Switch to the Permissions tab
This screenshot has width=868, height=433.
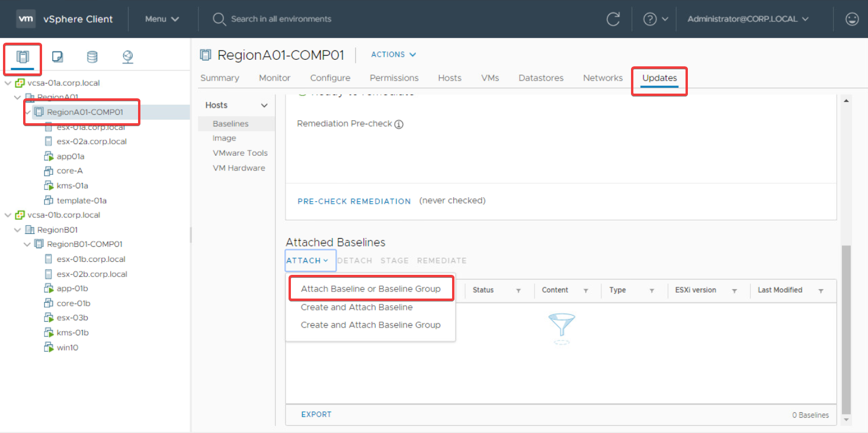(x=394, y=78)
